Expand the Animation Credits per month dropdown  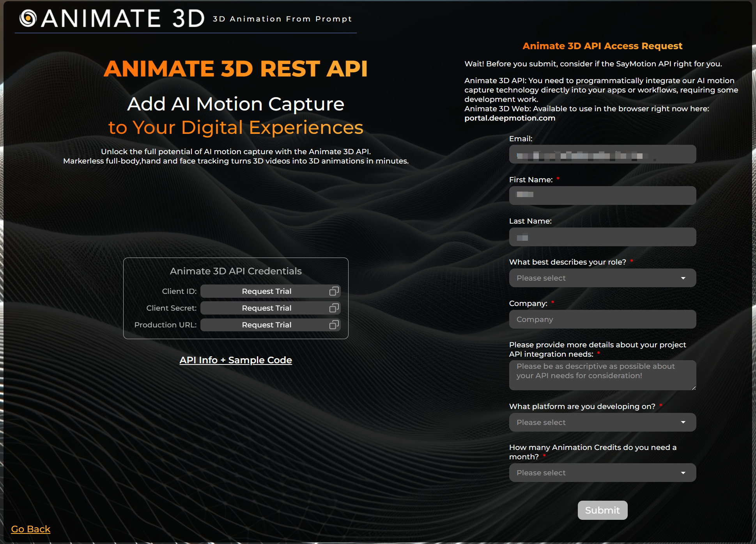pyautogui.click(x=683, y=473)
